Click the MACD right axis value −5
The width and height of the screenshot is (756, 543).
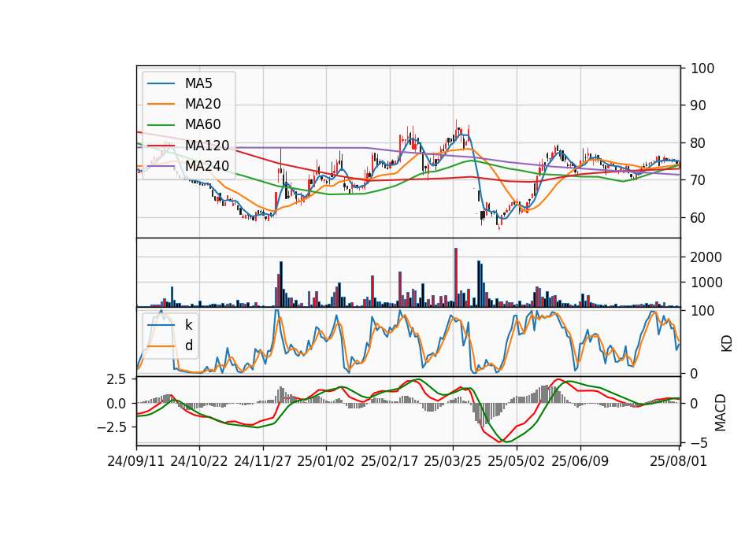[698, 443]
